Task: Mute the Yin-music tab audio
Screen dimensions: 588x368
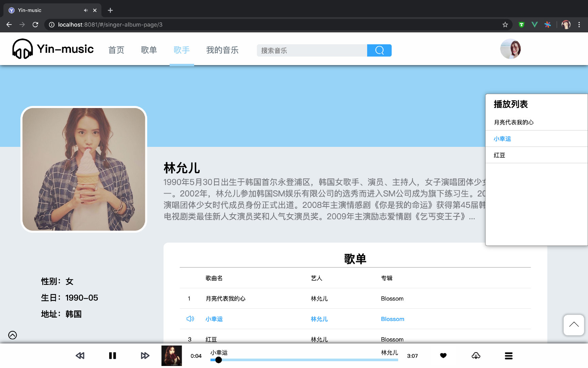Action: (86, 10)
